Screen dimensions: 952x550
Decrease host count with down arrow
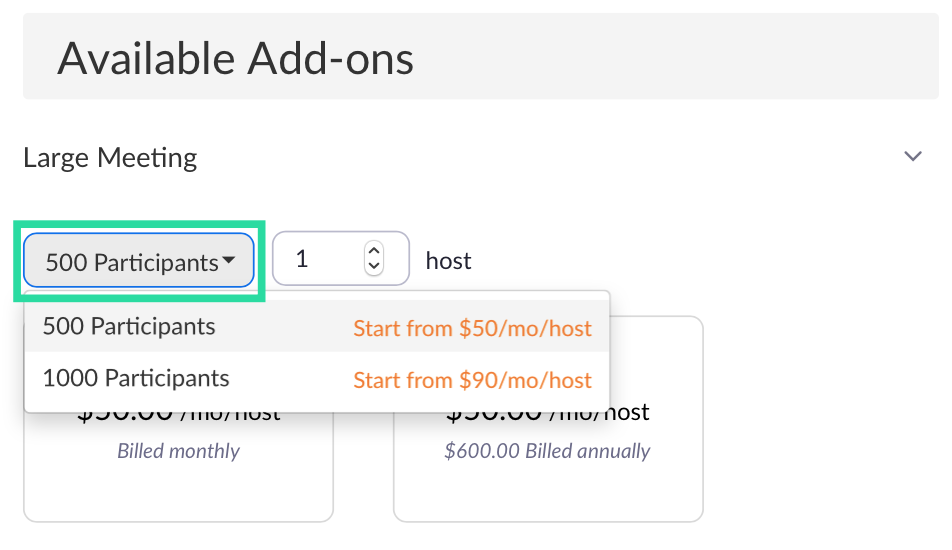[374, 267]
